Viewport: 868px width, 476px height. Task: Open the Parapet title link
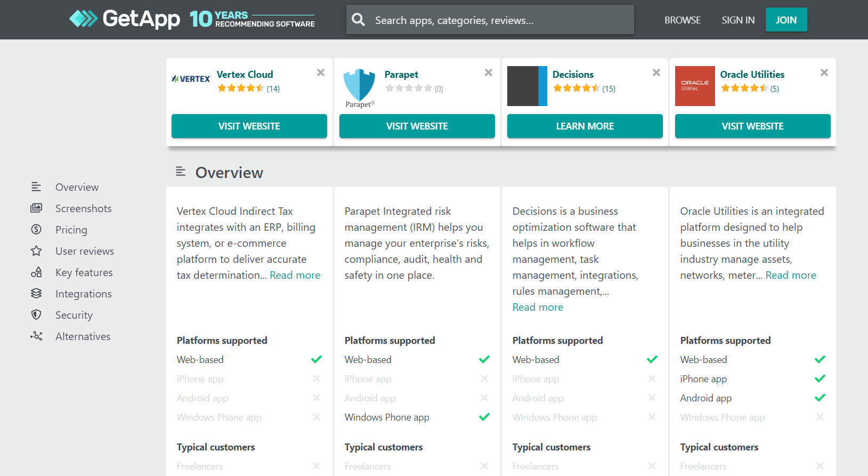(401, 75)
